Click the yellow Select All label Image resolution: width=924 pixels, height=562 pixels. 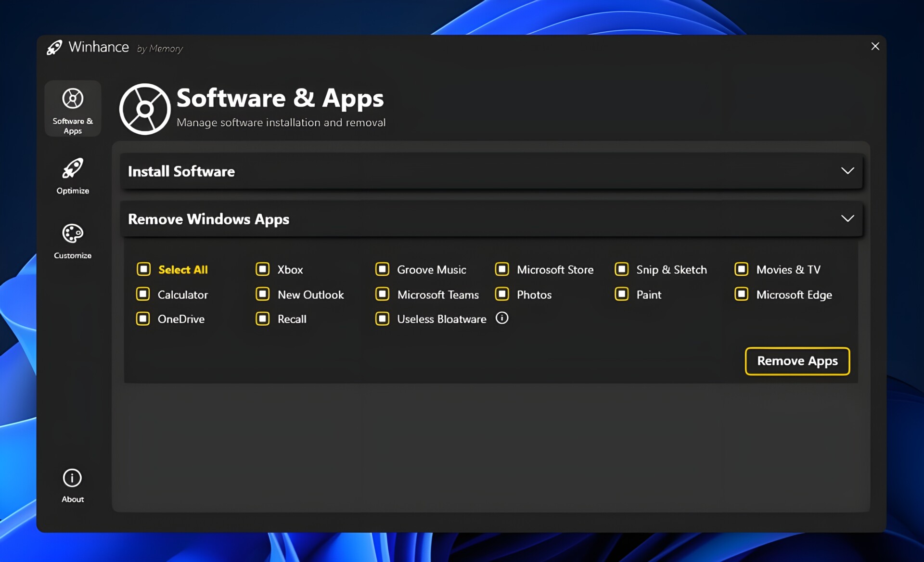183,269
